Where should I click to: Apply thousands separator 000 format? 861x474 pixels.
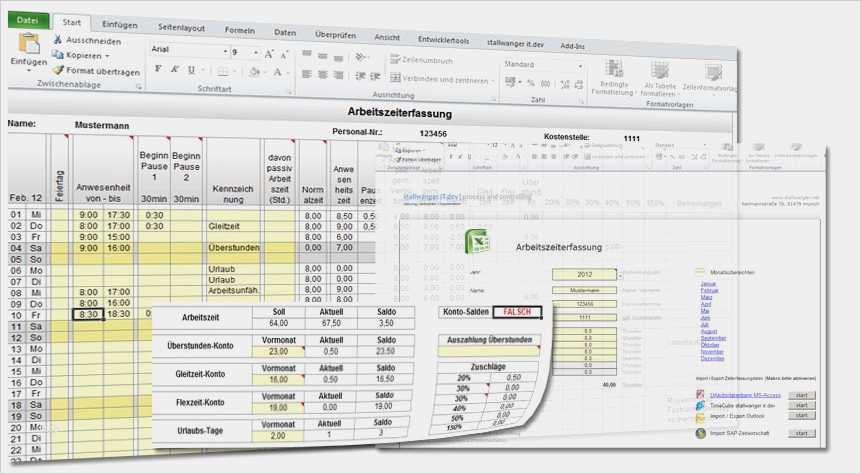click(546, 83)
